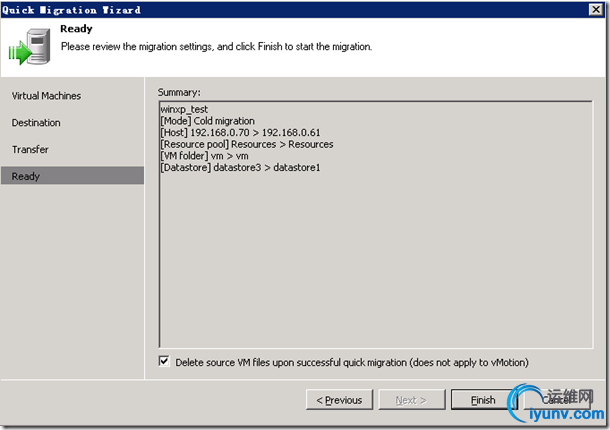Click the Finish button to start migration

click(484, 400)
